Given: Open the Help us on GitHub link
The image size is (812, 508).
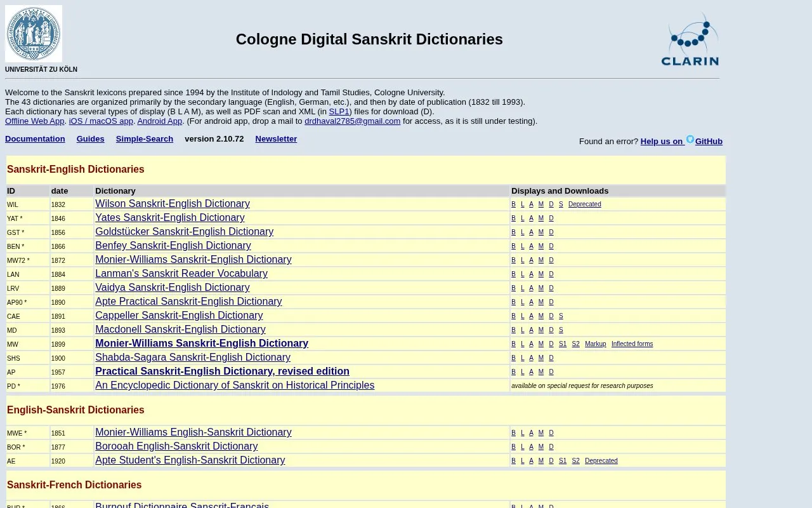Looking at the screenshot, I should [x=681, y=140].
